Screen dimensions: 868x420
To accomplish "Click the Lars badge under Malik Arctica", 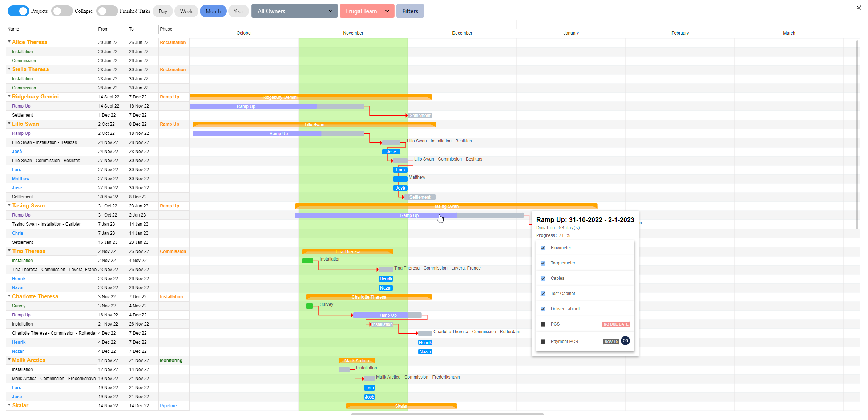I will tap(370, 388).
